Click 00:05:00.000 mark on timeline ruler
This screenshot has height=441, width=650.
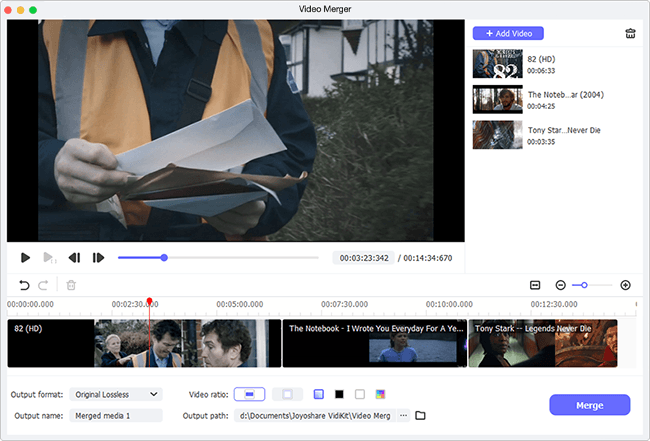click(x=240, y=304)
